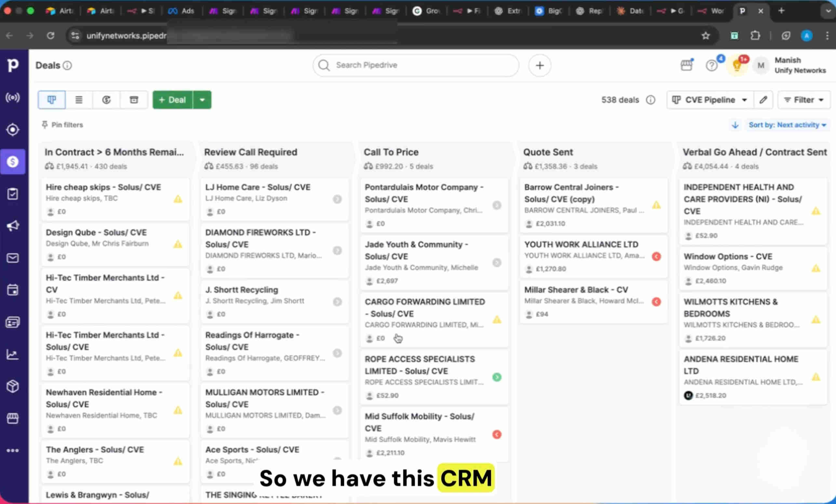Click warning icon on Design Qube deal
This screenshot has width=836, height=504.
point(178,244)
